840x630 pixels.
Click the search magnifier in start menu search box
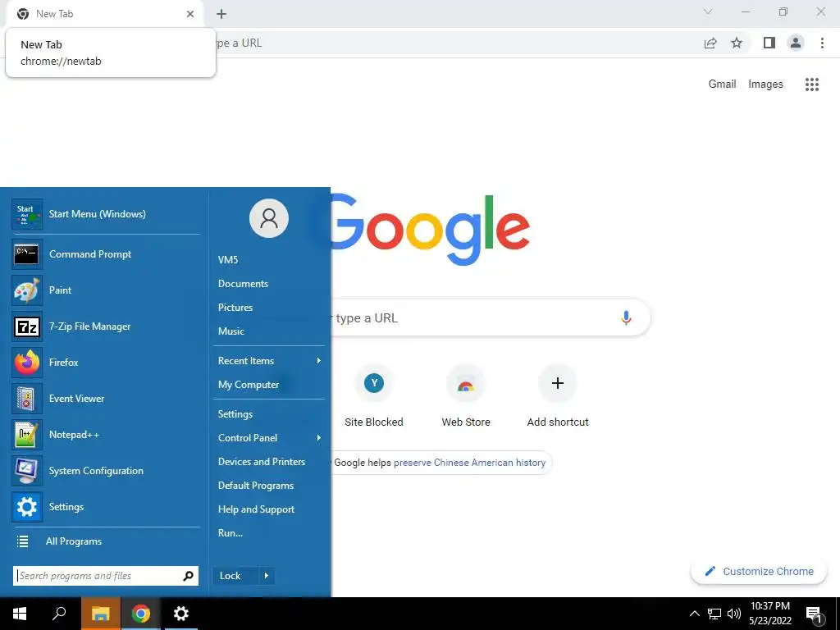tap(188, 576)
